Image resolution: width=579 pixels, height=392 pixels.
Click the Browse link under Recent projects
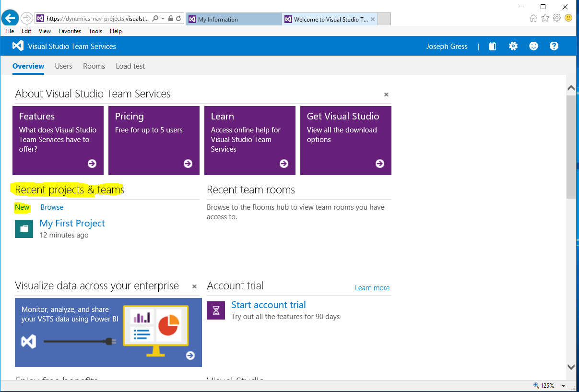52,207
